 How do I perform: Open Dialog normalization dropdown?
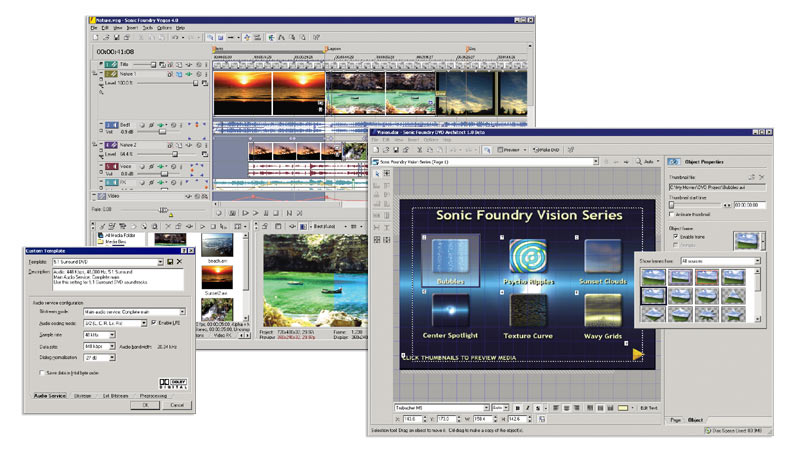[x=112, y=358]
